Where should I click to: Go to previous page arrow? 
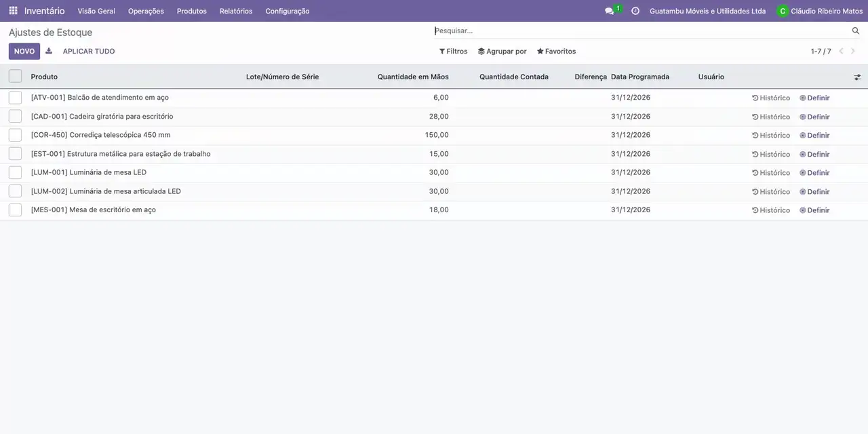(841, 51)
